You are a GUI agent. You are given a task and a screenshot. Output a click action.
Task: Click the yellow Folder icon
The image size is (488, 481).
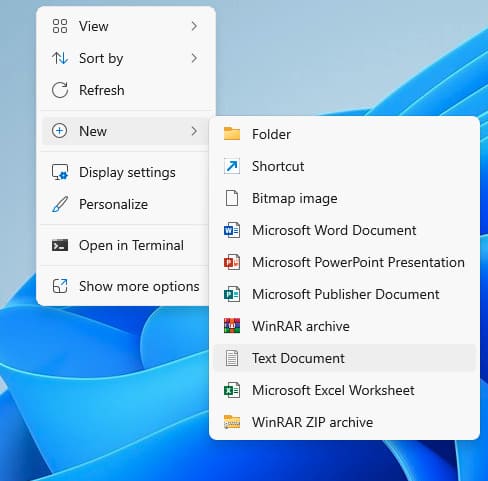pos(232,134)
